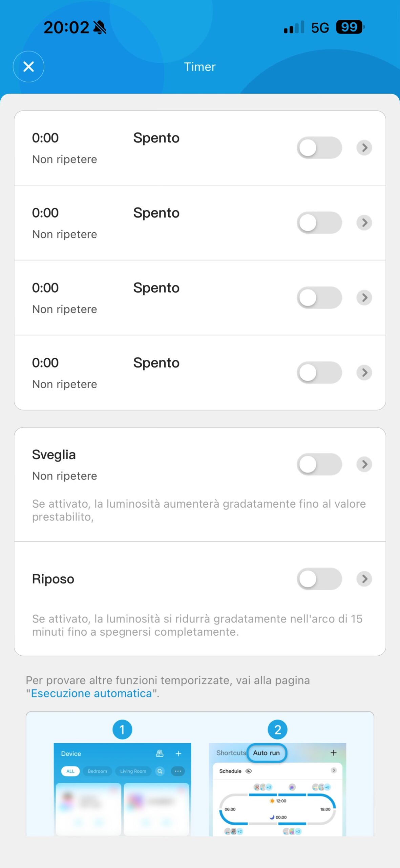Open first timer details chevron
Image resolution: width=400 pixels, height=868 pixels.
pos(364,148)
